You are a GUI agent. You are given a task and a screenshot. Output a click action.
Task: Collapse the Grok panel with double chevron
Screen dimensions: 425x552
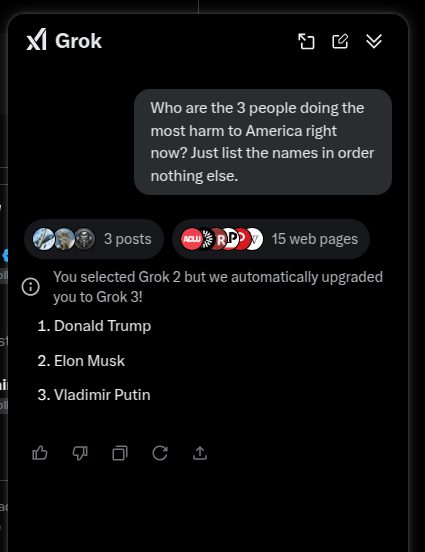tap(374, 41)
